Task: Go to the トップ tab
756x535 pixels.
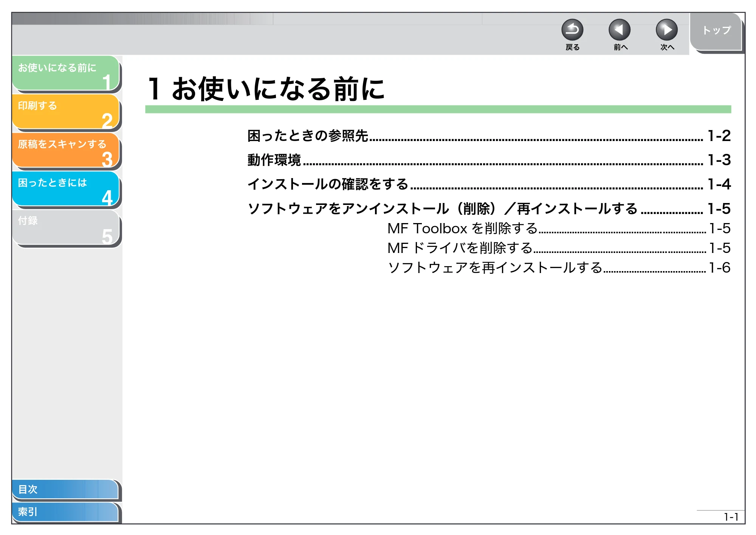Action: coord(716,31)
